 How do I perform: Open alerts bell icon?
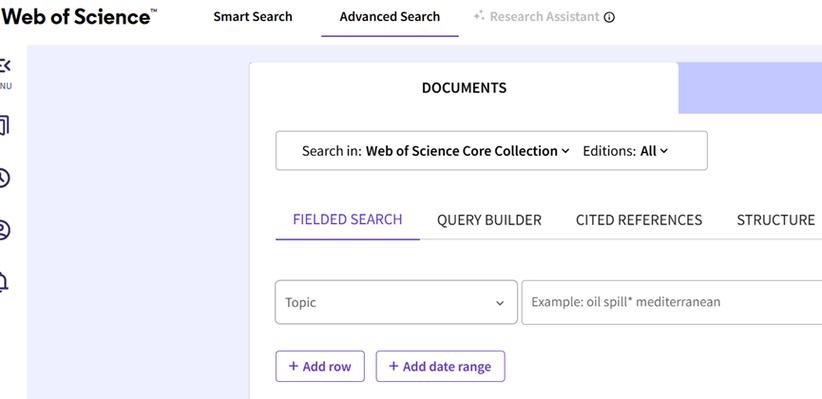pos(4,282)
